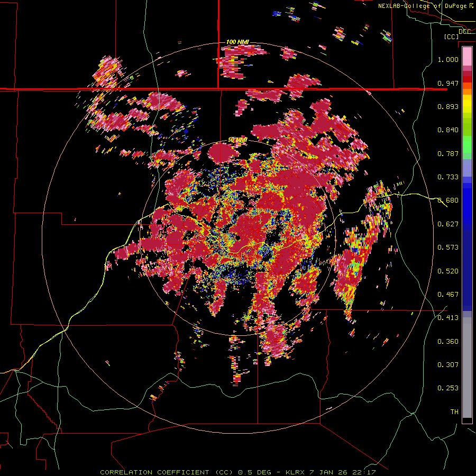The height and width of the screenshot is (476, 476).
Task: Click the 0.947 color scale label
Action: click(x=448, y=83)
